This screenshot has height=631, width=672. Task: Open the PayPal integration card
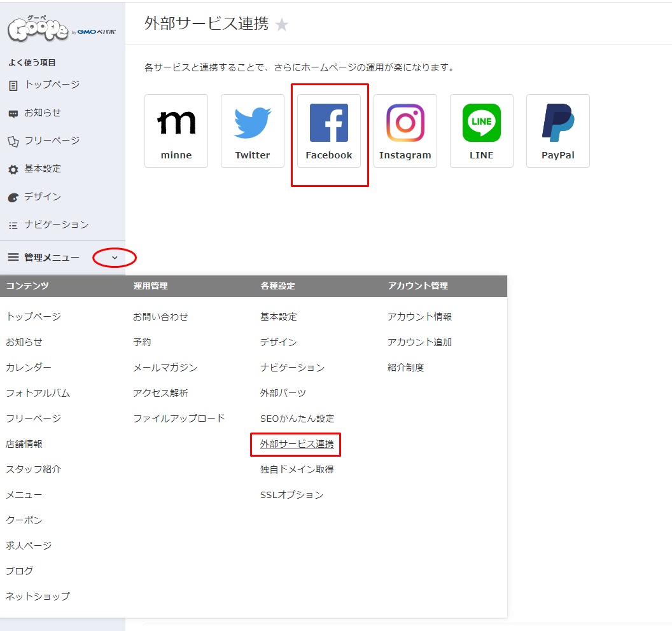[557, 131]
